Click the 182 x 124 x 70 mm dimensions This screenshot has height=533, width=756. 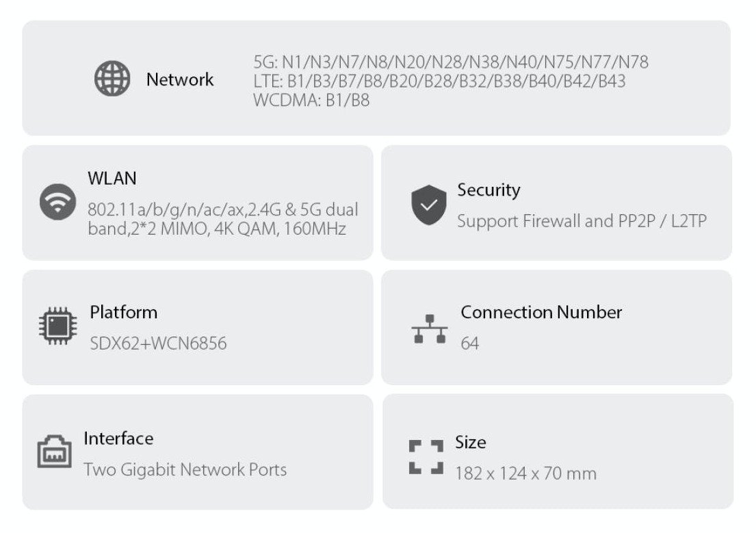coord(525,473)
